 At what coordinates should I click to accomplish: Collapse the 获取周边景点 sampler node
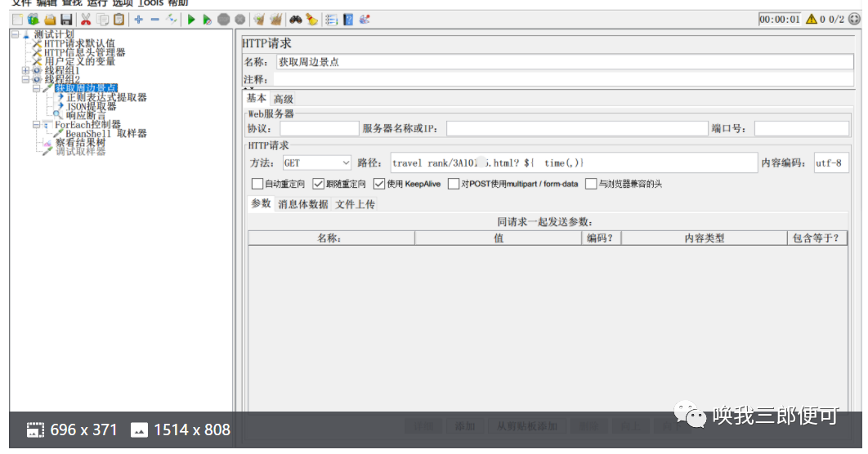[x=36, y=88]
